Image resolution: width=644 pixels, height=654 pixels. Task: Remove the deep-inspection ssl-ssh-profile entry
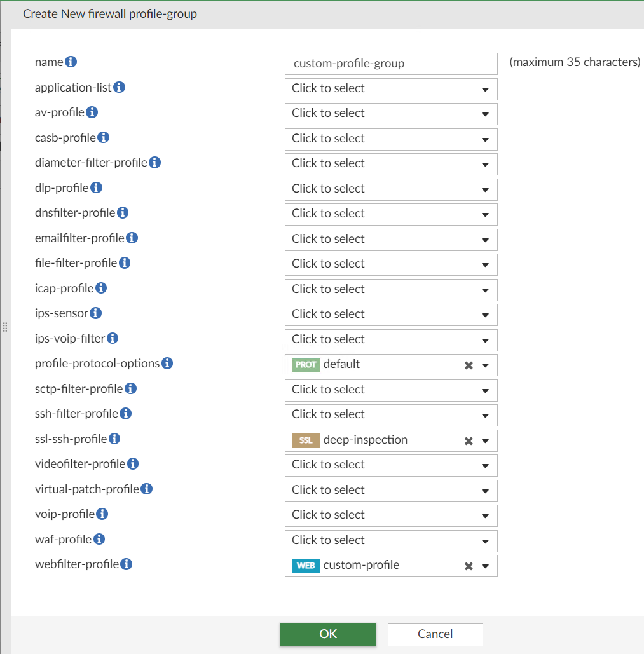pyautogui.click(x=469, y=440)
